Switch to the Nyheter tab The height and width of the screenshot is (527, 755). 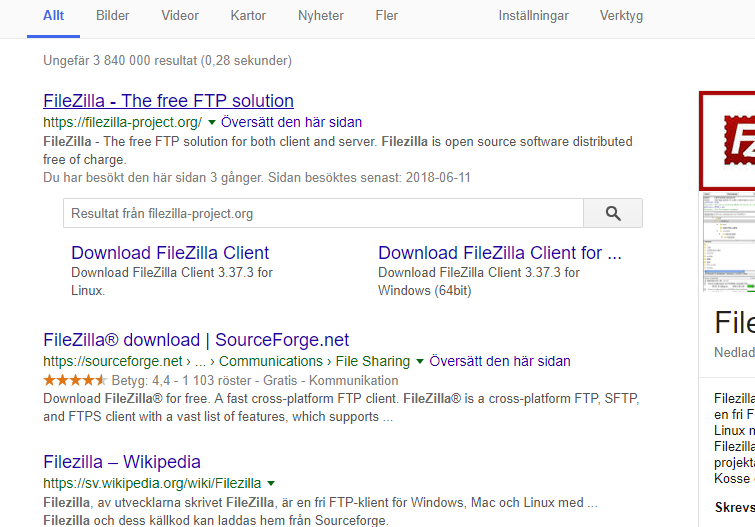(321, 15)
